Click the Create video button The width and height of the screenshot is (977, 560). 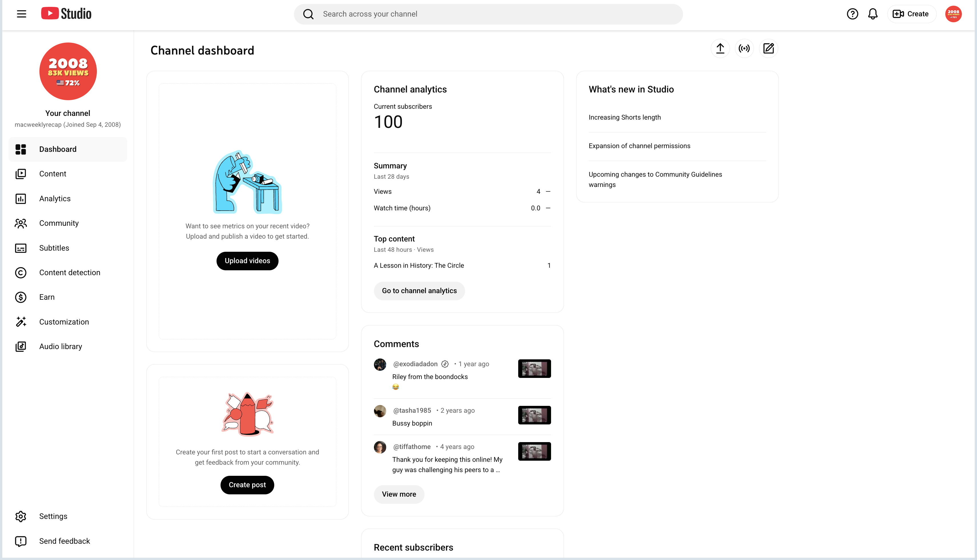[911, 14]
